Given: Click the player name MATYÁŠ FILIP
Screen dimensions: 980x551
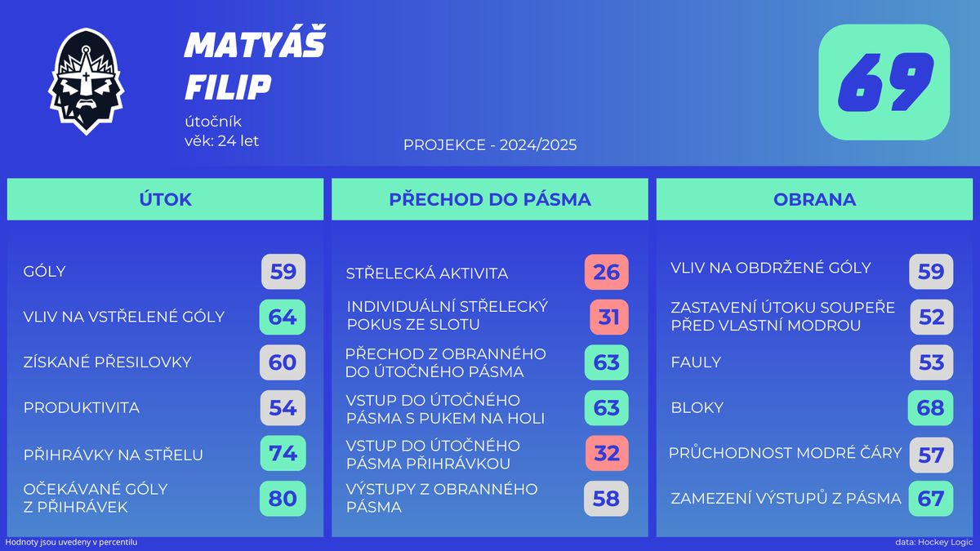Looking at the screenshot, I should tap(255, 66).
